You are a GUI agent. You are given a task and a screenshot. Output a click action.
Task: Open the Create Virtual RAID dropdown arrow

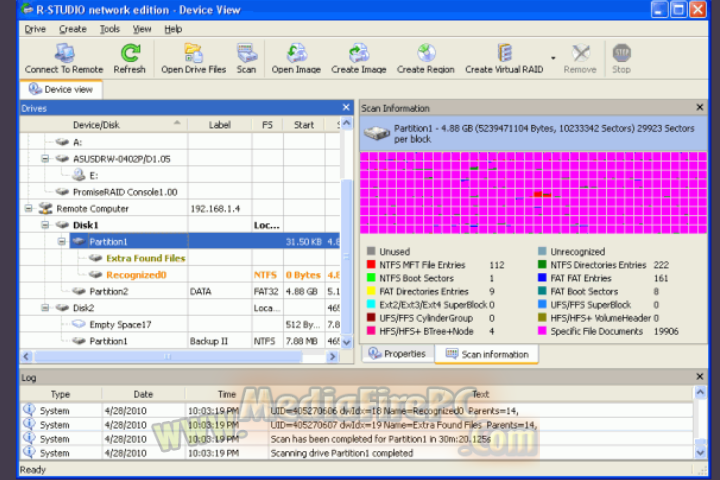(x=553, y=58)
